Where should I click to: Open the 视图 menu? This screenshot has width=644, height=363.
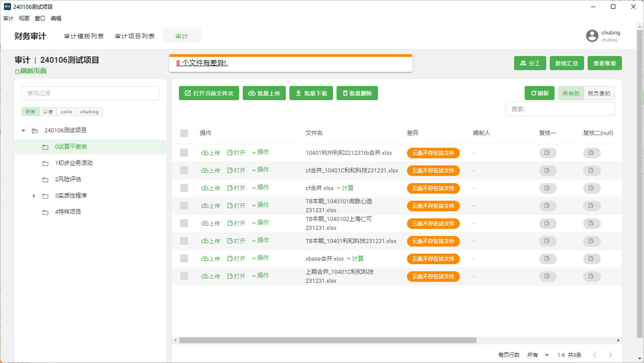coord(24,18)
